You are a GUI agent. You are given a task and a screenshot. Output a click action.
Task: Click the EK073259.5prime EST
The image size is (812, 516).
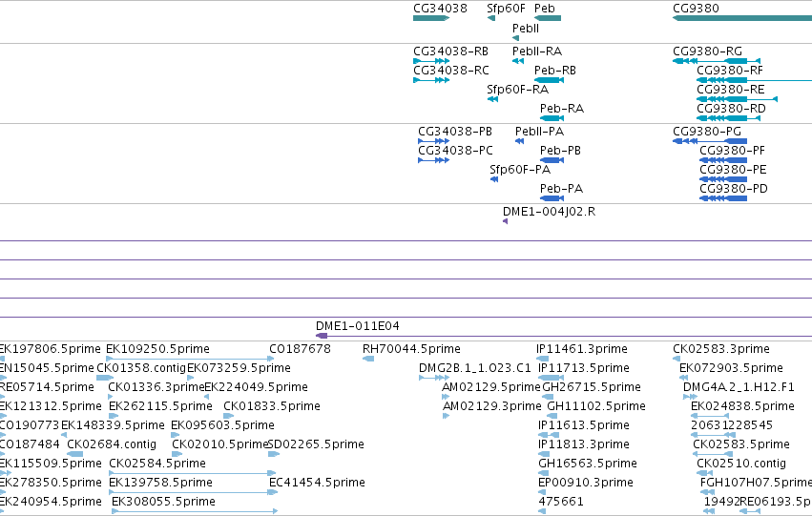pos(190,378)
